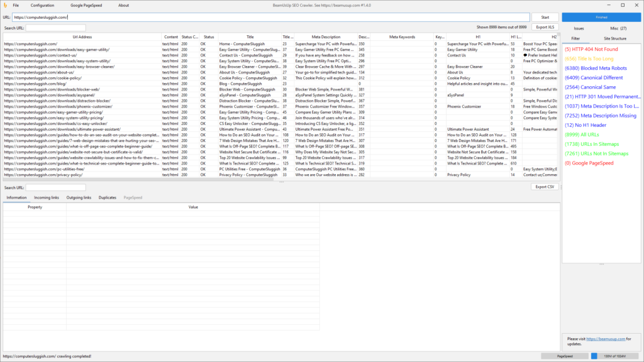Image resolution: width=644 pixels, height=362 pixels.
Task: Click the 'Phoenix Customizer - ComputerSl...' title cell
Action: coord(250,107)
